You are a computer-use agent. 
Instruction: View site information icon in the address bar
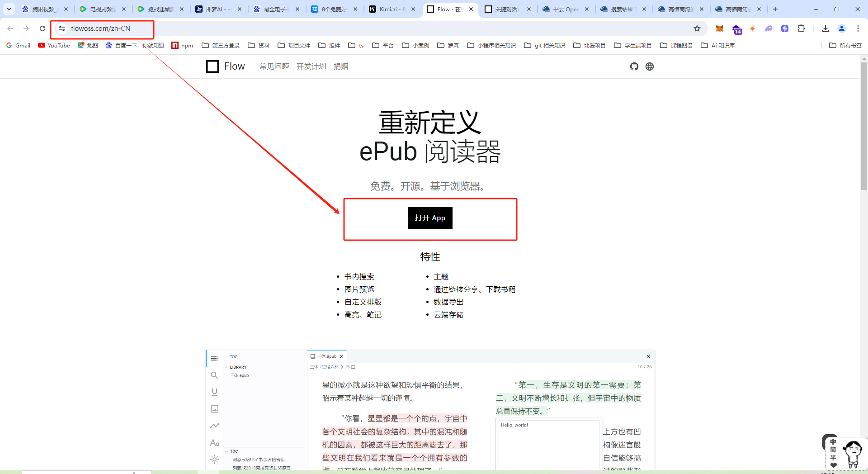point(62,28)
